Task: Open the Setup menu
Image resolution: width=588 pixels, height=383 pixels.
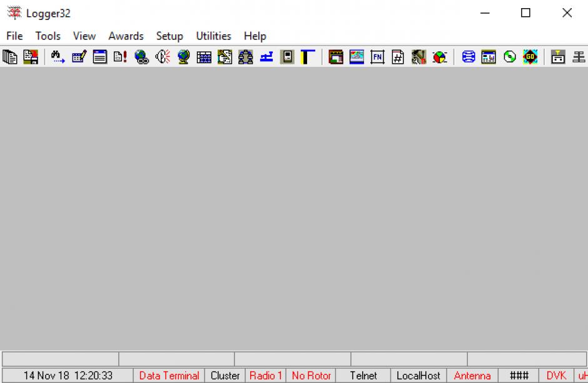Action: click(x=170, y=36)
